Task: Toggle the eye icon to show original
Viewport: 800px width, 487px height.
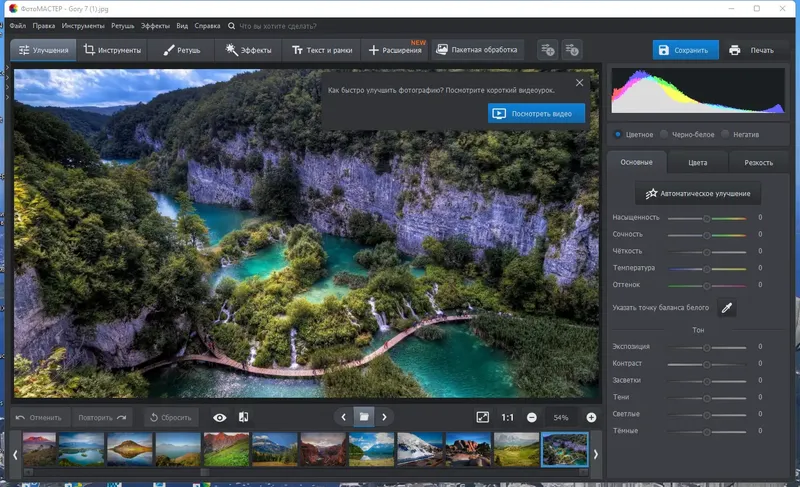Action: tap(219, 417)
